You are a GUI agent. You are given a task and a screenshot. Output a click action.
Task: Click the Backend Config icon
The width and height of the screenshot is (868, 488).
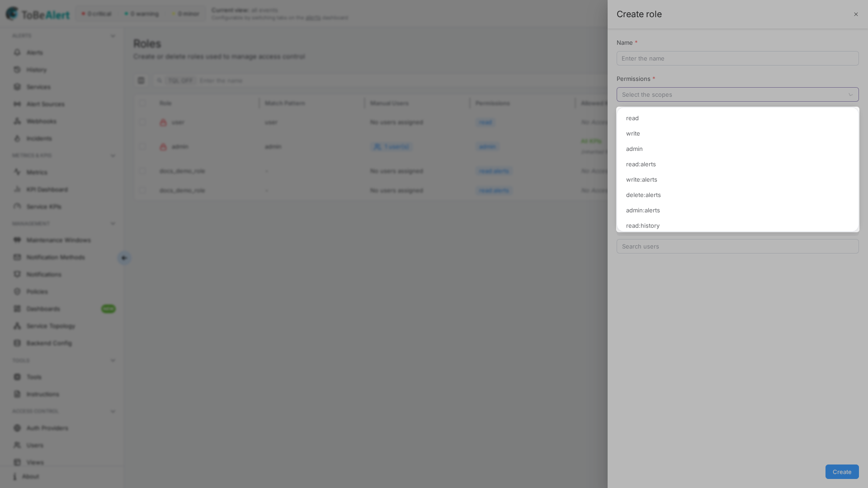17,343
